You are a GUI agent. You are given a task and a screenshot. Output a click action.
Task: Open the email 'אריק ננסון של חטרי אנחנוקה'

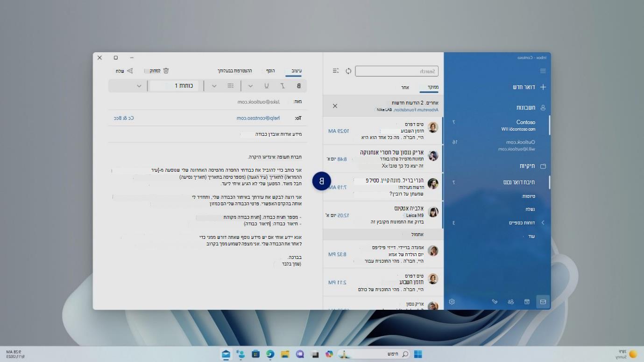(x=383, y=159)
